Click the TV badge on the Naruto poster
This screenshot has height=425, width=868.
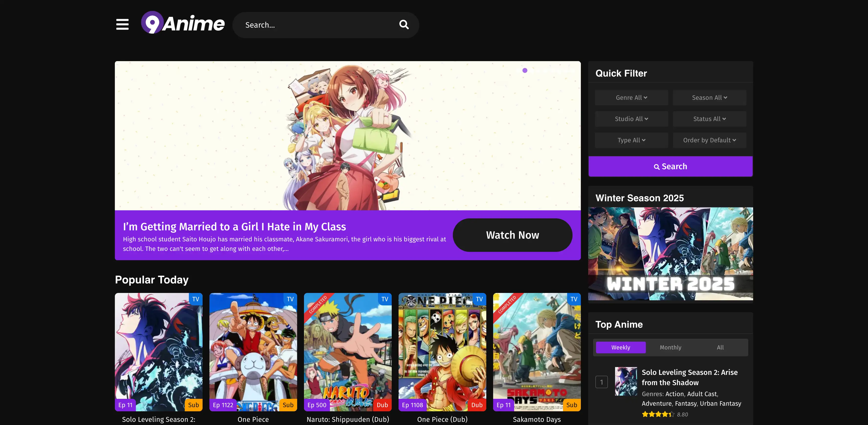pyautogui.click(x=384, y=299)
